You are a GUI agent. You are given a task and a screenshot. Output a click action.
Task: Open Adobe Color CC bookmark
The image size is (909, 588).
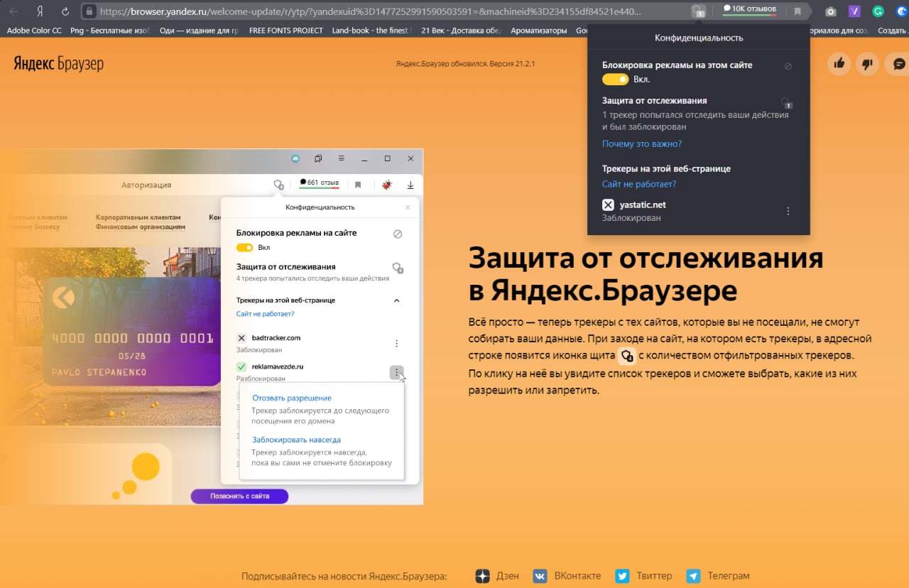[34, 31]
